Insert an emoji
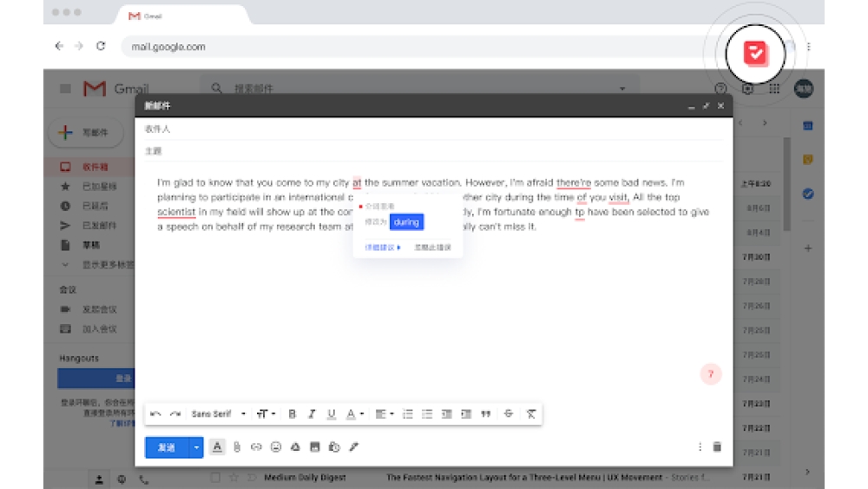 (x=276, y=447)
